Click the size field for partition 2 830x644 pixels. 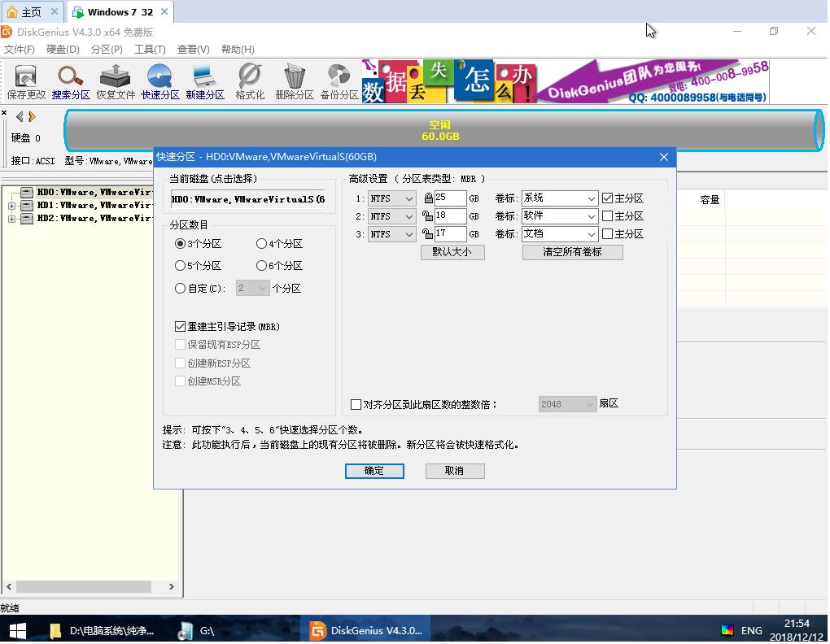[x=450, y=216]
